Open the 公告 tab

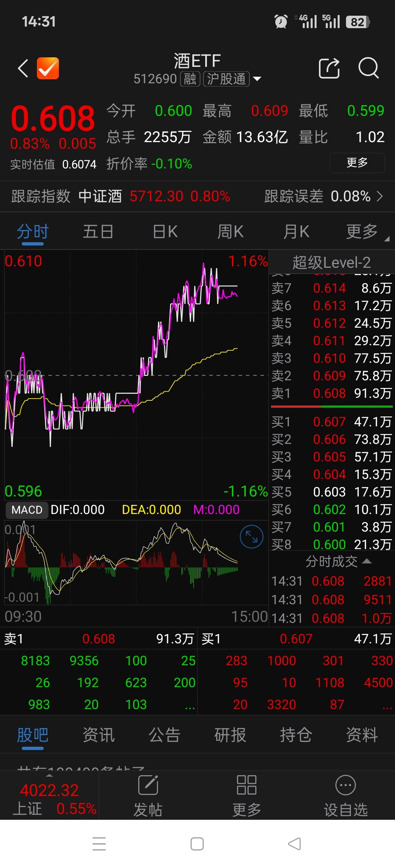point(164,735)
